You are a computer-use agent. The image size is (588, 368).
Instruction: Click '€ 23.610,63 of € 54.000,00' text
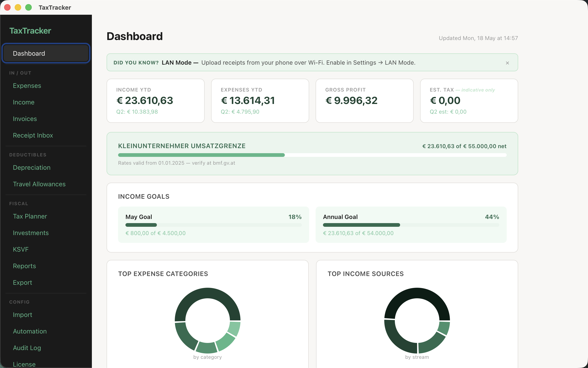pyautogui.click(x=358, y=233)
